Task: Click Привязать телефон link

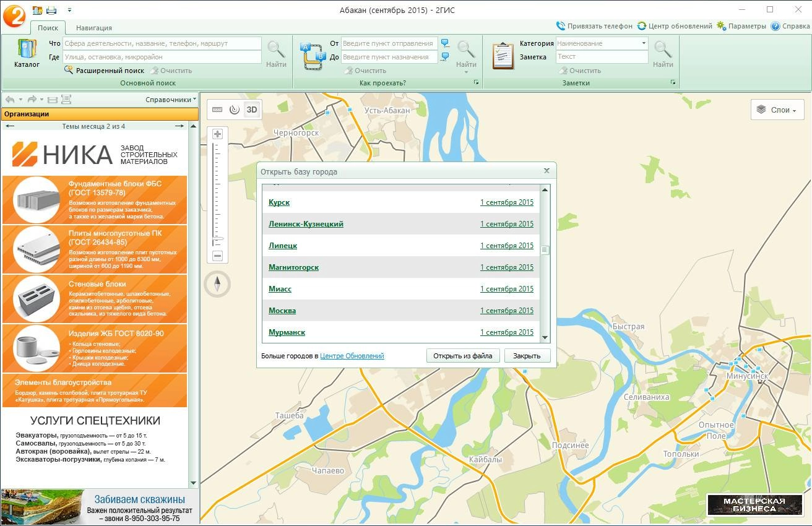Action: click(594, 26)
